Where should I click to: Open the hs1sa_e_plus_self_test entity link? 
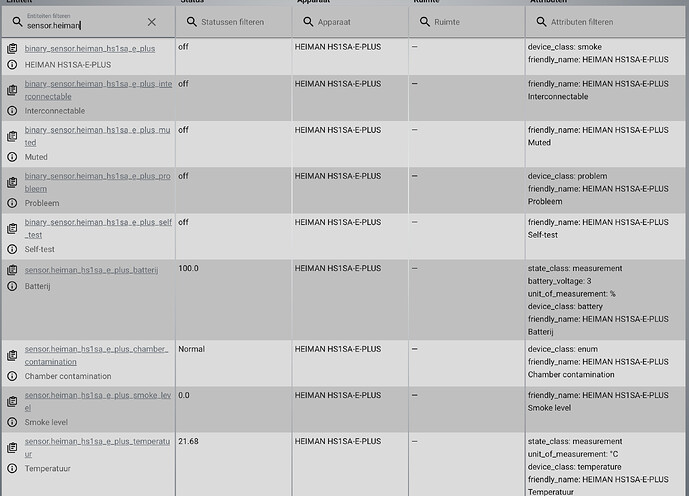(98, 228)
